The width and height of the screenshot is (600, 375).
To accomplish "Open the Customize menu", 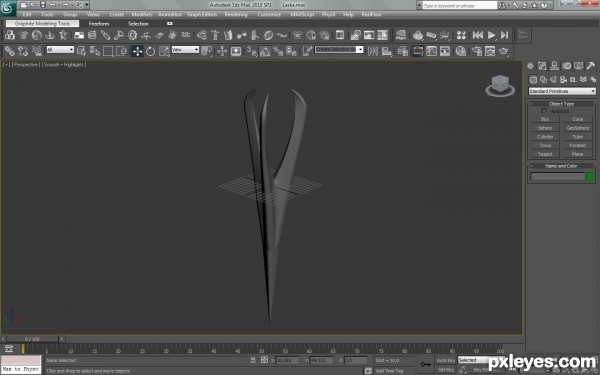I will [x=269, y=15].
